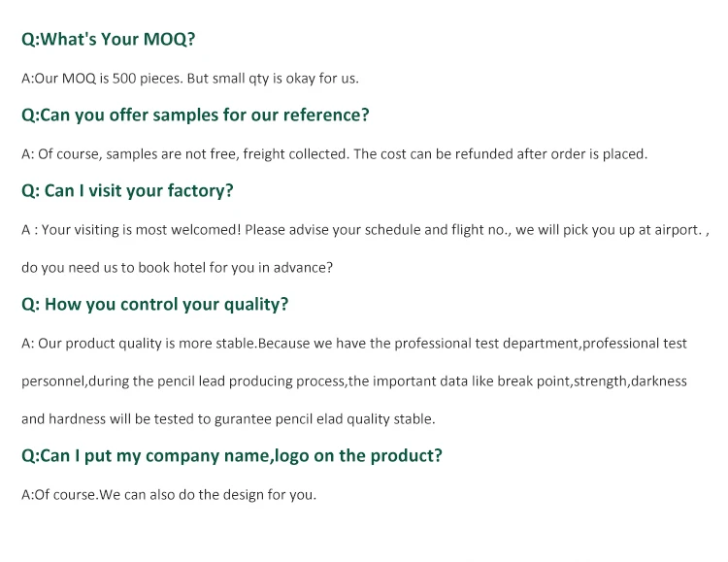Image resolution: width=728 pixels, height=562 pixels.
Task: Click the line mentioning the pencil lead producing process
Action: [x=354, y=381]
